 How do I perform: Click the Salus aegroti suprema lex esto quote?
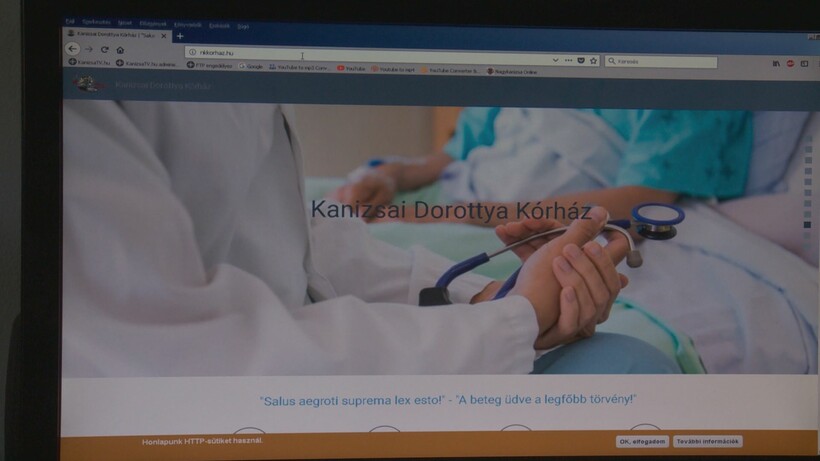[x=448, y=400]
